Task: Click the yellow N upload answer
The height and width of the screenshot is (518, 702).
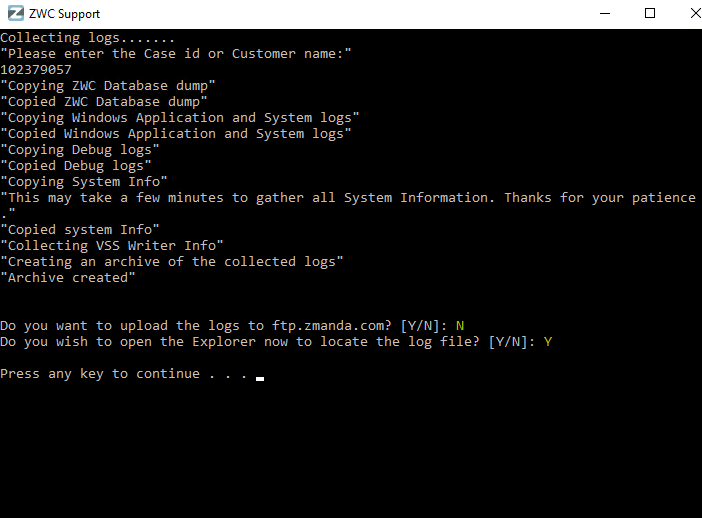Action: (460, 326)
